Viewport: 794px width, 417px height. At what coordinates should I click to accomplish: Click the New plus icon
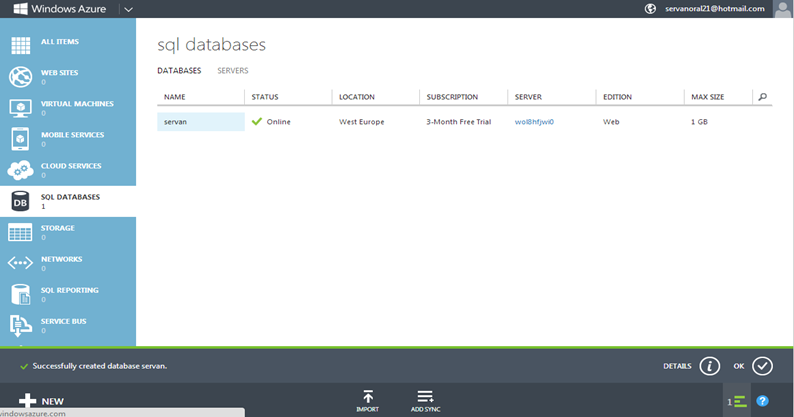coord(27,401)
